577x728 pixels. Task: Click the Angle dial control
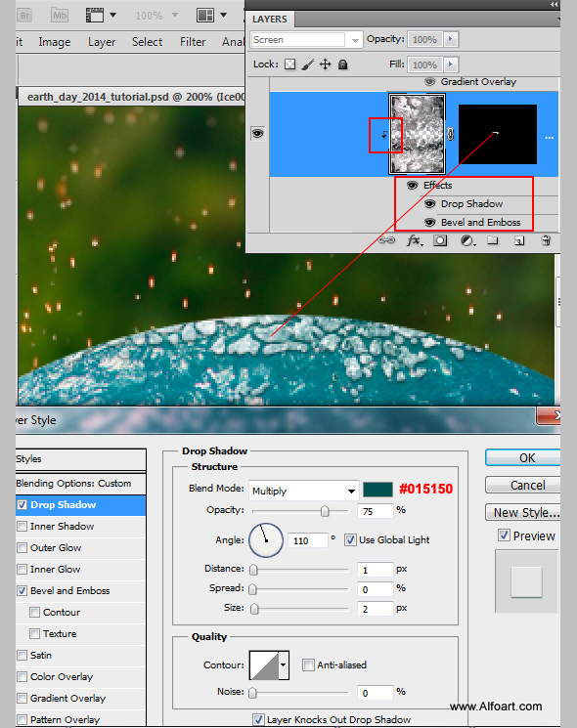[x=266, y=540]
